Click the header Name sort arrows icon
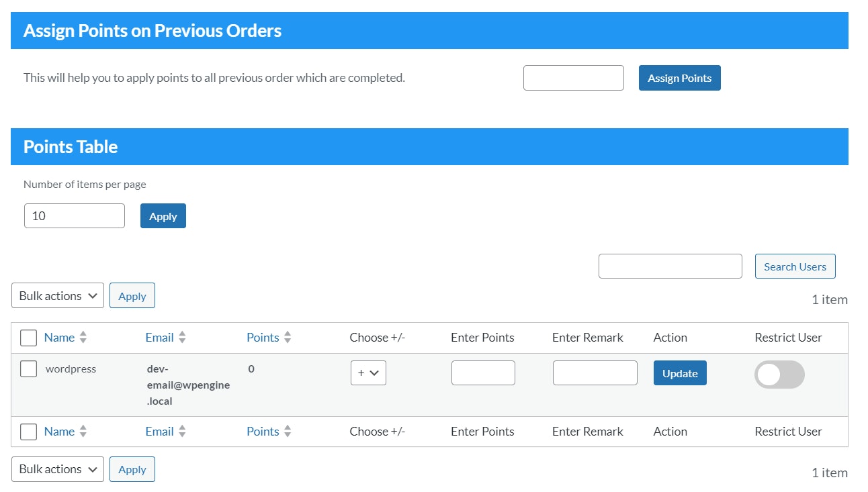This screenshot has height=492, width=868. [83, 338]
